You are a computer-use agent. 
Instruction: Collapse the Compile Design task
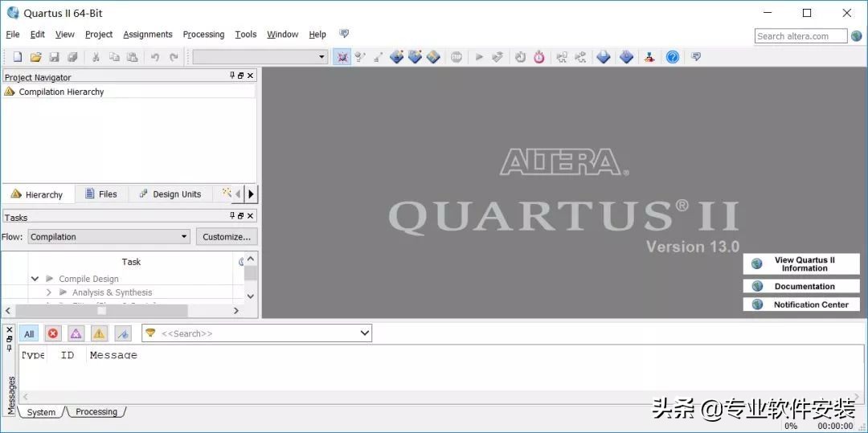pyautogui.click(x=35, y=279)
